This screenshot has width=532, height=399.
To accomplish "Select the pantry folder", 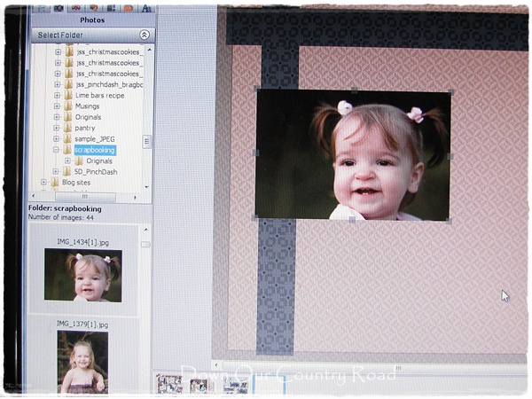I will point(85,128).
